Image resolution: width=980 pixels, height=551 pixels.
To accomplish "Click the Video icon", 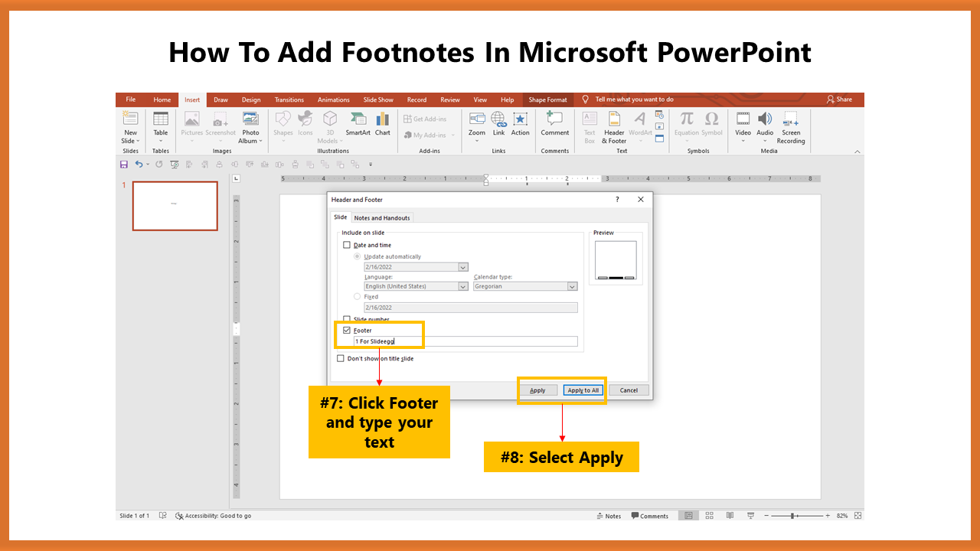I will coord(743,119).
